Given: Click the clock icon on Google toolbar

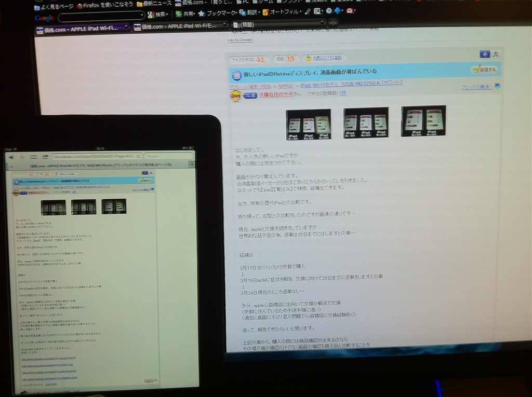Looking at the screenshot, I should point(329,11).
